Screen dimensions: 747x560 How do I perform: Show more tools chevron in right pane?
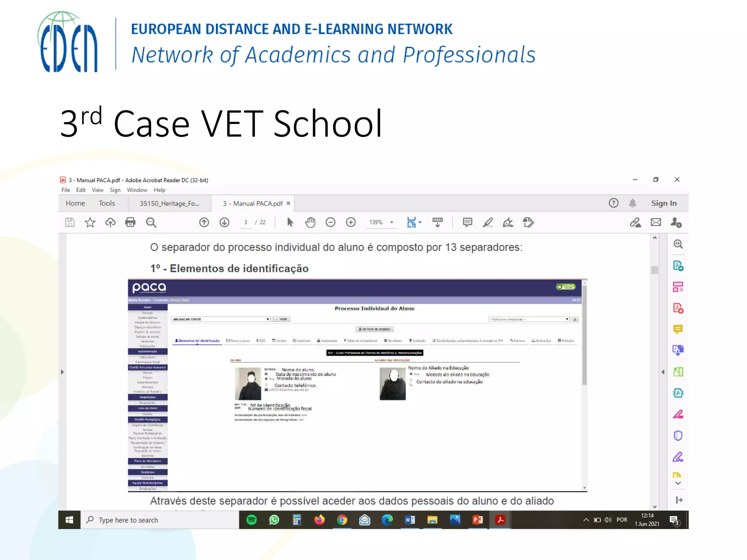click(x=678, y=483)
